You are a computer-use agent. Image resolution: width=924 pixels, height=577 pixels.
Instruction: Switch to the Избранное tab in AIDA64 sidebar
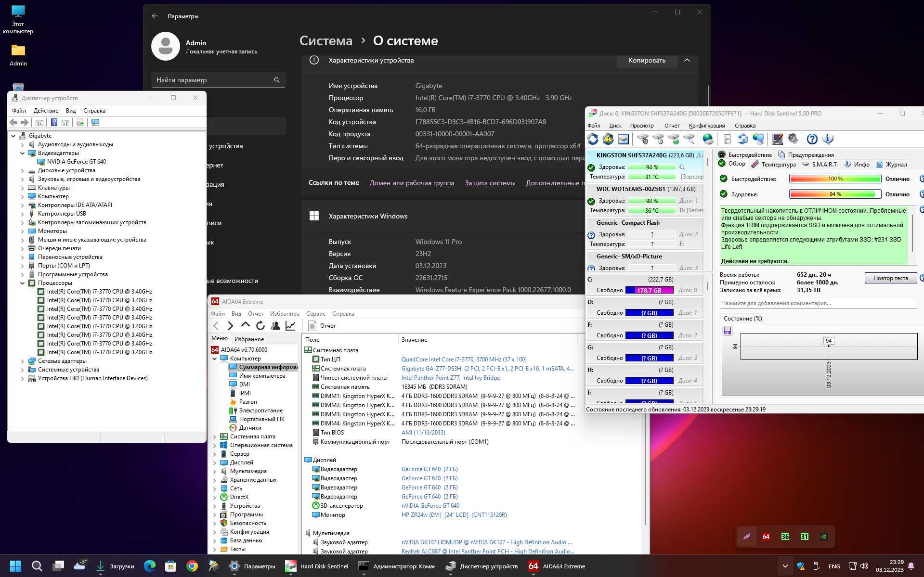[249, 339]
